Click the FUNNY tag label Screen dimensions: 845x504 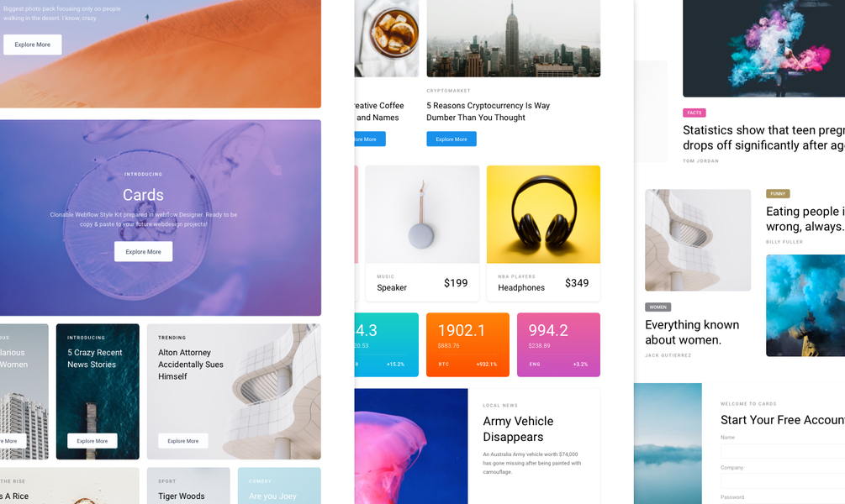(778, 194)
